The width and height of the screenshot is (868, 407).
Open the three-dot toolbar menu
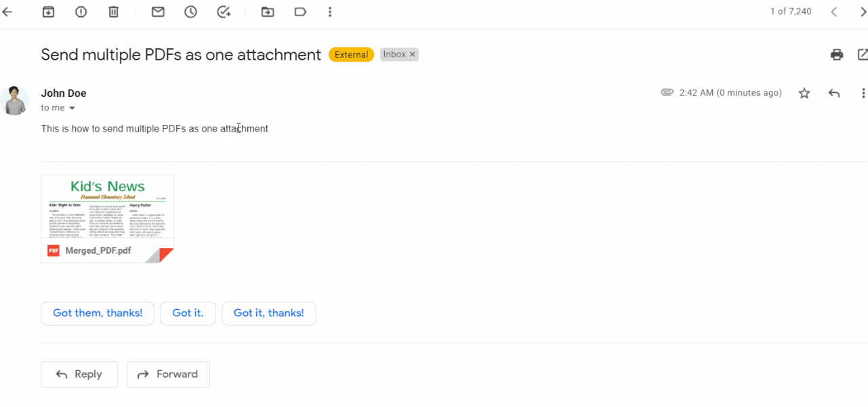tap(329, 12)
